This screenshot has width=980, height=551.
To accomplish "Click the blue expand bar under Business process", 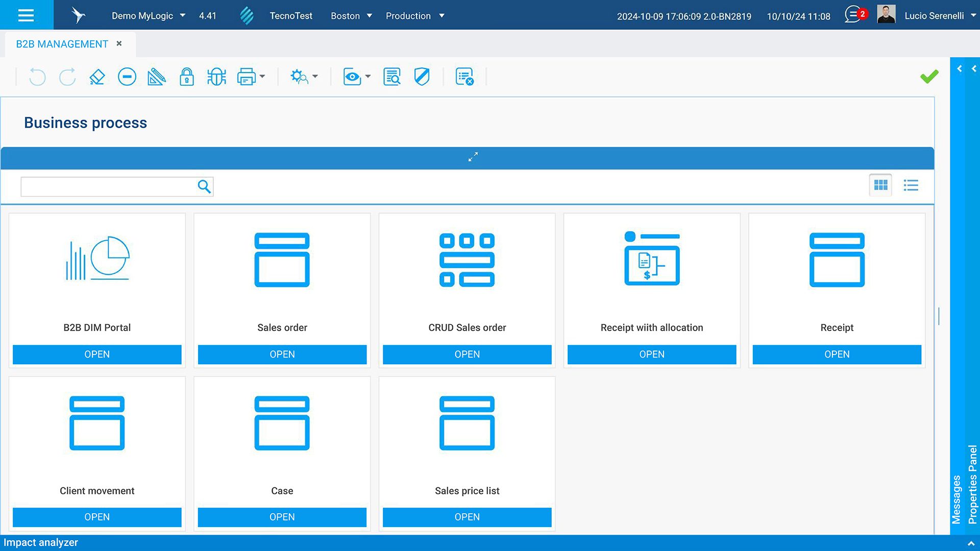I will tap(473, 157).
